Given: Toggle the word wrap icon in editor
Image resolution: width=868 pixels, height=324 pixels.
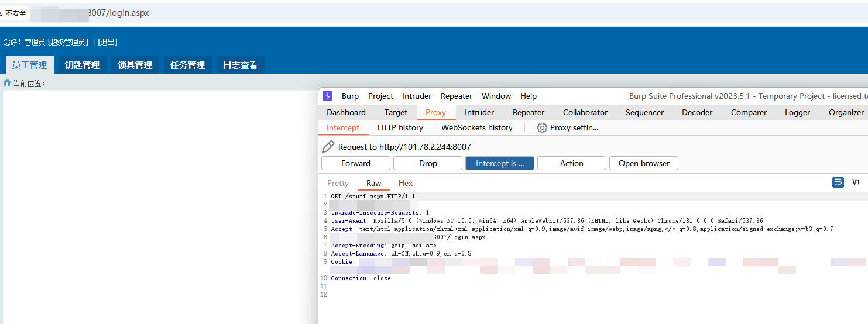Looking at the screenshot, I should [838, 182].
